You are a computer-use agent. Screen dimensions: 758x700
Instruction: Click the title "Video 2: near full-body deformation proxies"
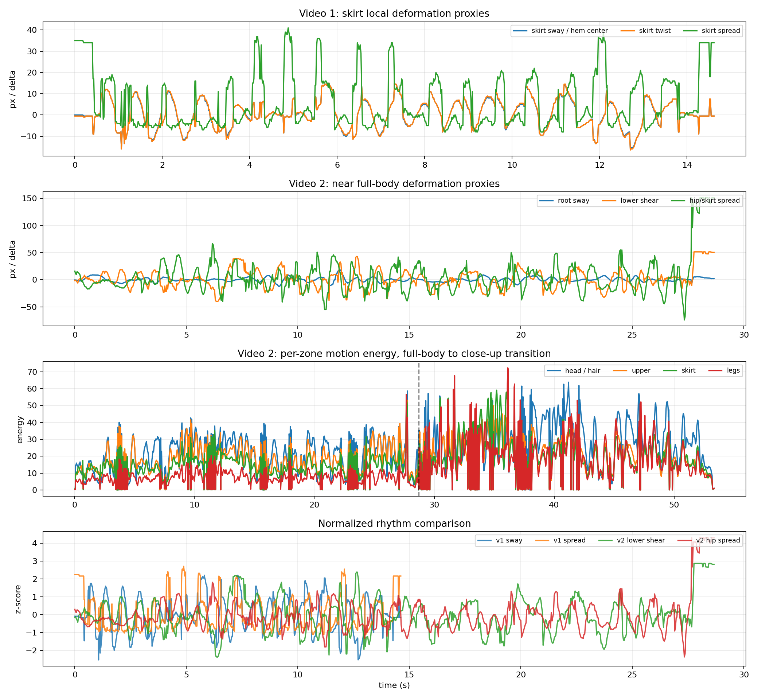pos(394,184)
